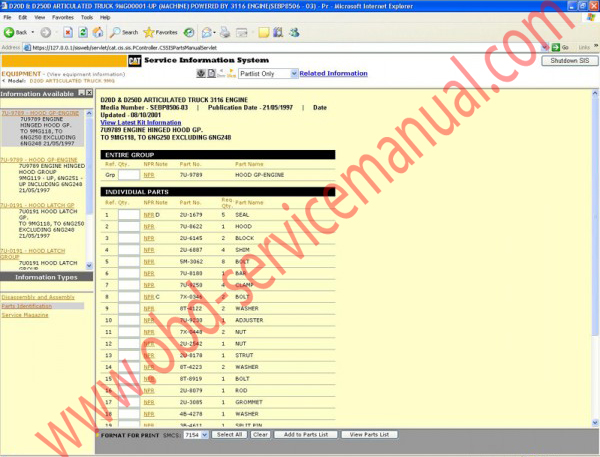Click the CAT logo icon
This screenshot has width=600, height=457.
(x=134, y=60)
